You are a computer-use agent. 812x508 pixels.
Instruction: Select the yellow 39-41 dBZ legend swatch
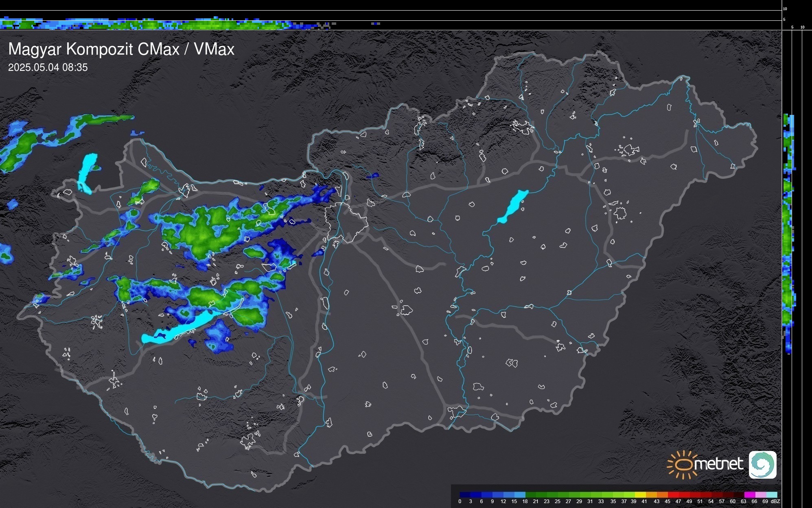pos(640,495)
